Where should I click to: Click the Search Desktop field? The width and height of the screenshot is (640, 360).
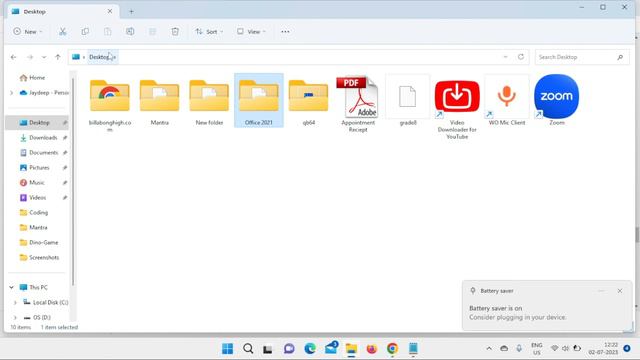582,57
